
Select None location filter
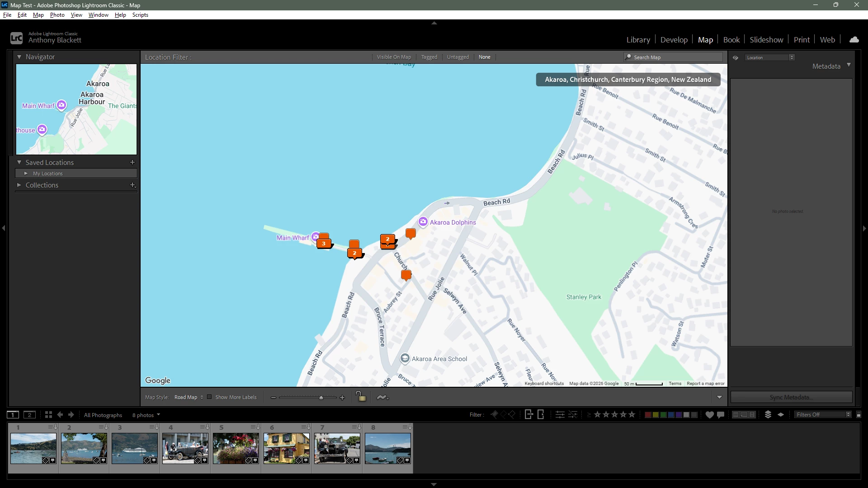(484, 57)
